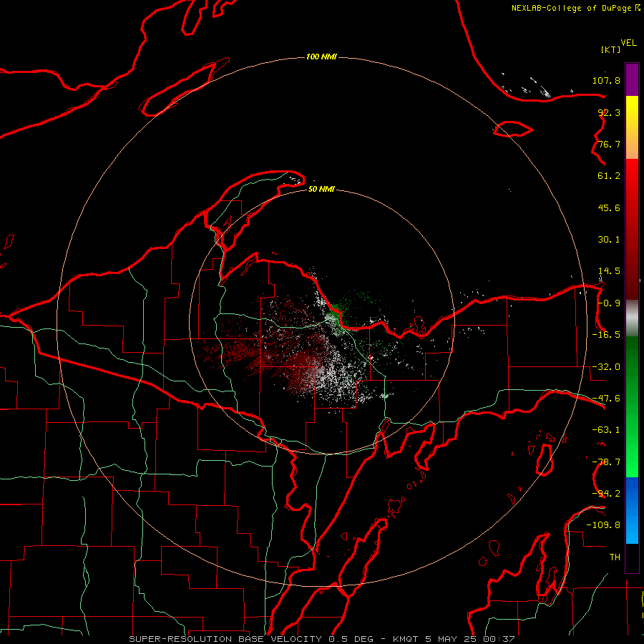
Task: Pick the red segment of velocity color bar
Action: [x=632, y=229]
